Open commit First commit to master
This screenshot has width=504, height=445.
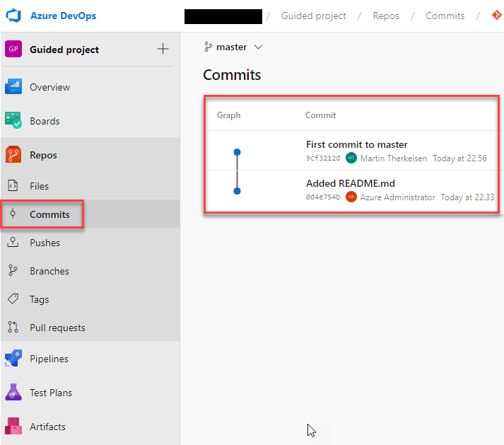(357, 144)
